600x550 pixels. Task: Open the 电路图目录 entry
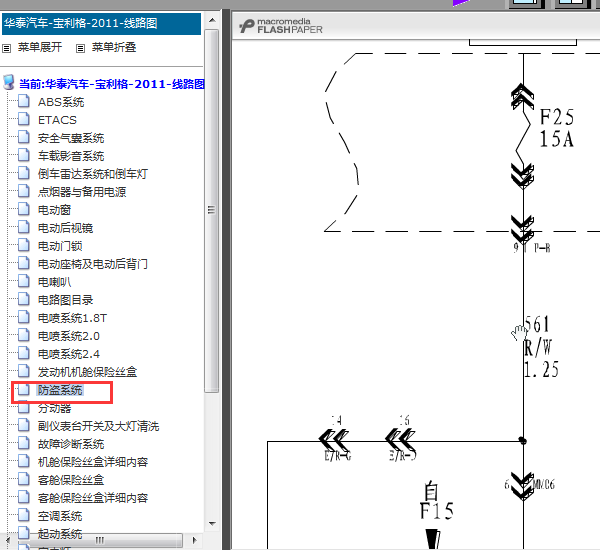click(65, 300)
